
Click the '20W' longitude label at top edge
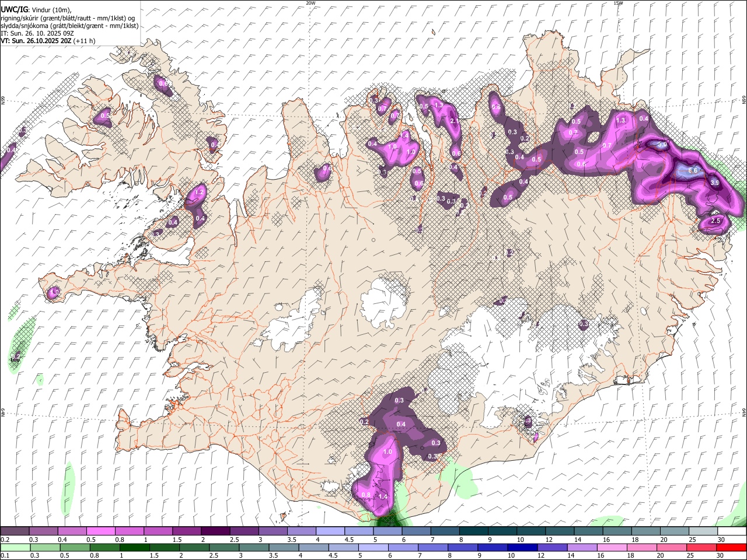[x=310, y=3]
